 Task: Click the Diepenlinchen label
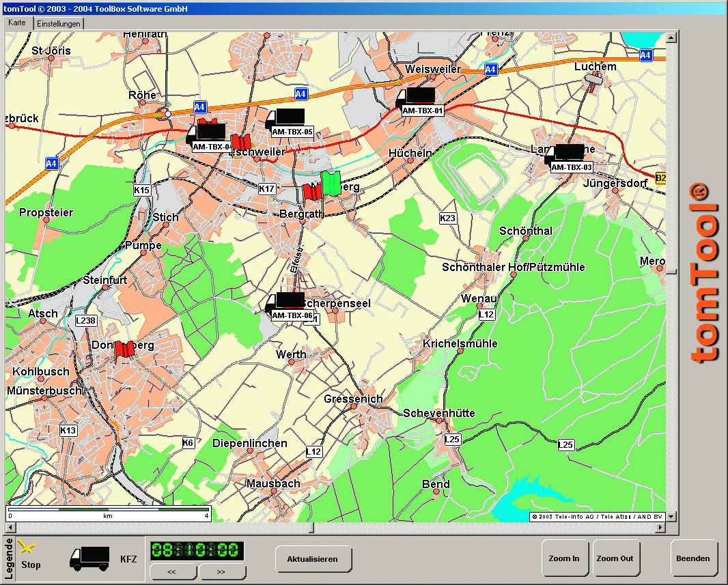coord(250,443)
